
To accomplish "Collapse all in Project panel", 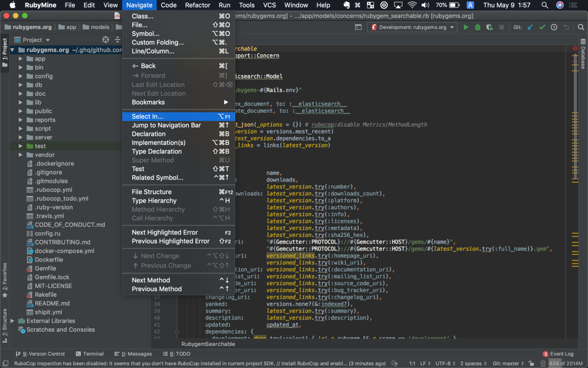I will (118, 40).
